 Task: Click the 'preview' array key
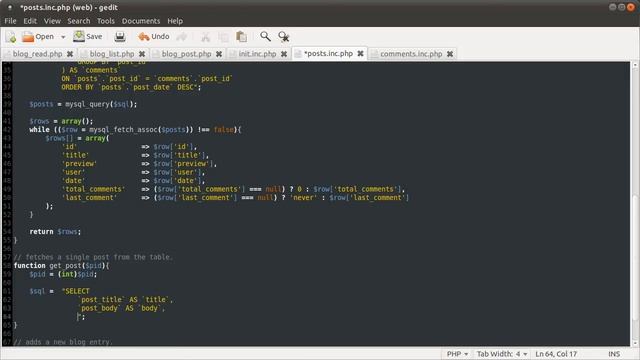(x=79, y=164)
